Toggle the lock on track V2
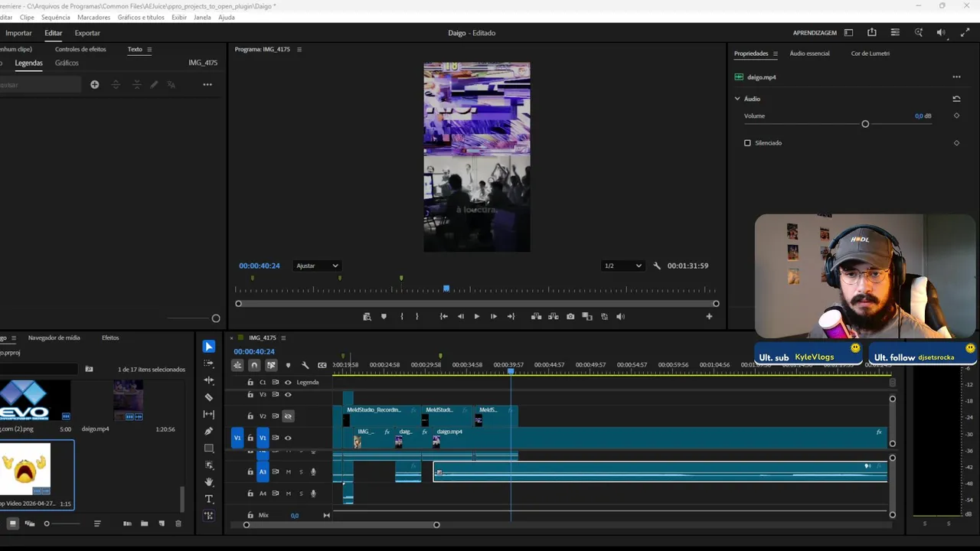980x551 pixels. click(250, 416)
